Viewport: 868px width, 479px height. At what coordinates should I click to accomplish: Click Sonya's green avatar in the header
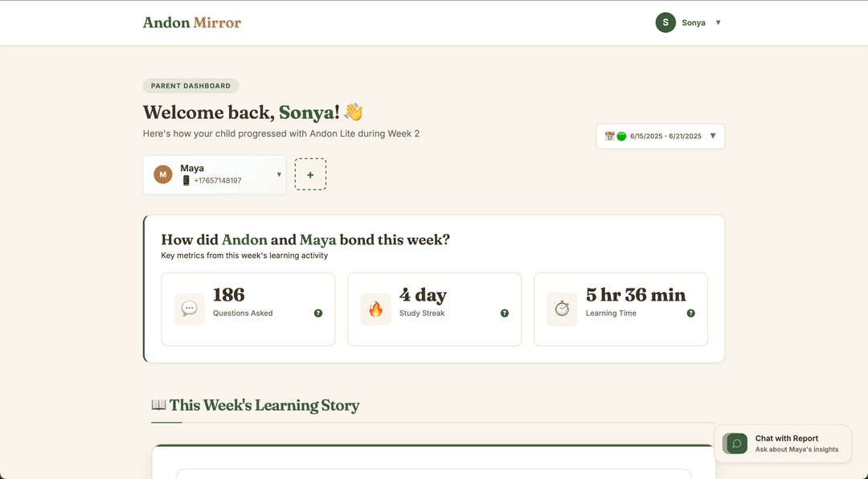tap(665, 23)
